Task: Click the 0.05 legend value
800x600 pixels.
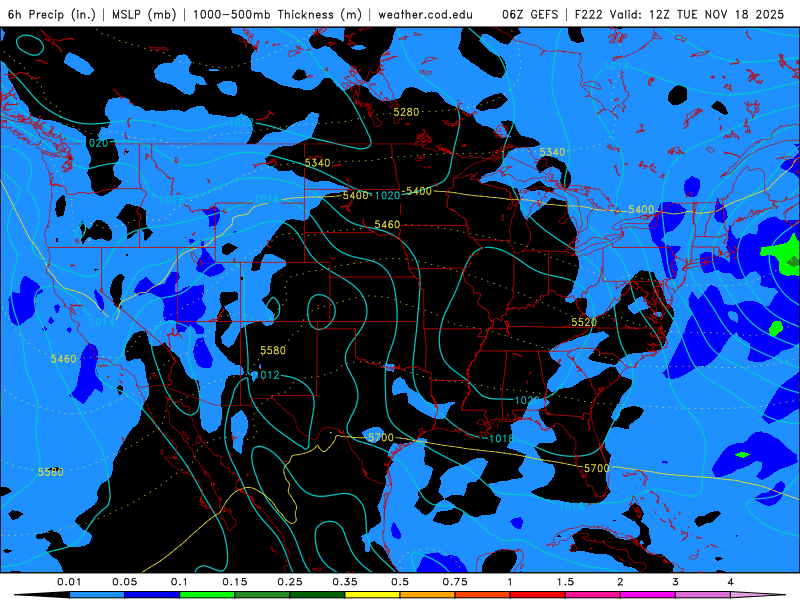Action: click(124, 582)
